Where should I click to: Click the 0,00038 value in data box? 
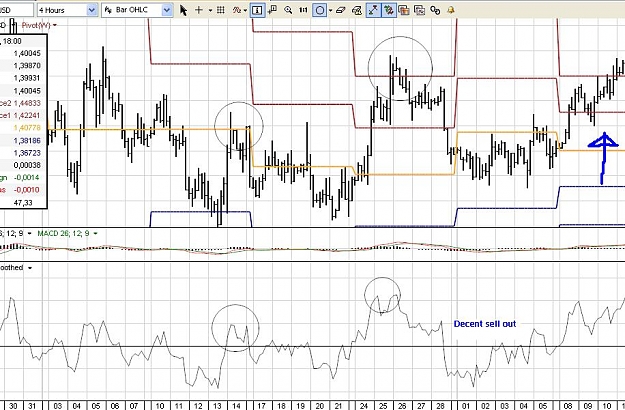coord(27,165)
